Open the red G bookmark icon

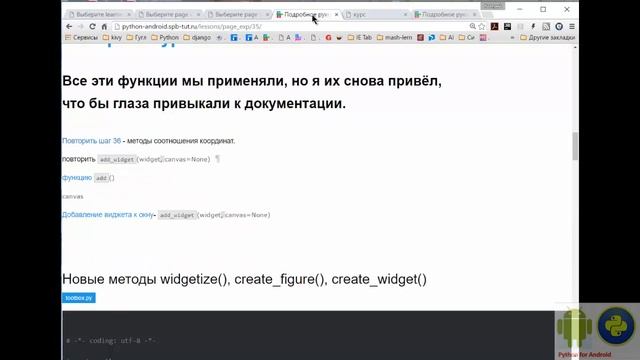(x=328, y=38)
